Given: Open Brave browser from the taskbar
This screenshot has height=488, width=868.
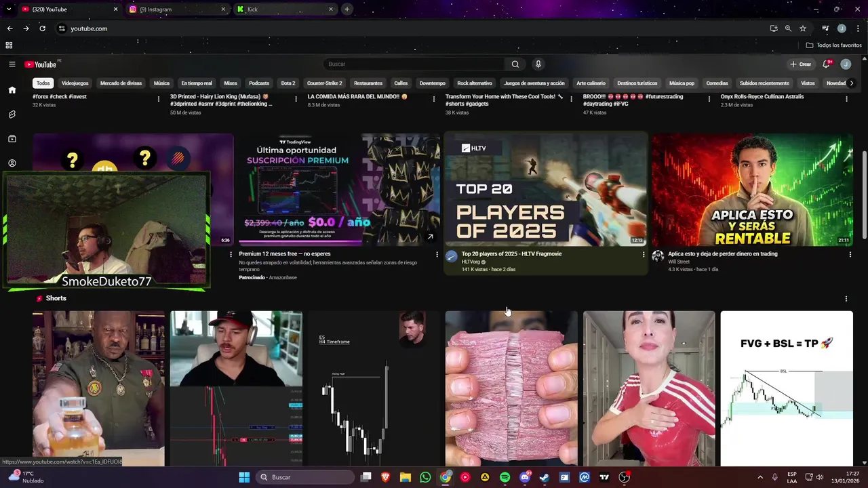Looking at the screenshot, I should point(385,477).
